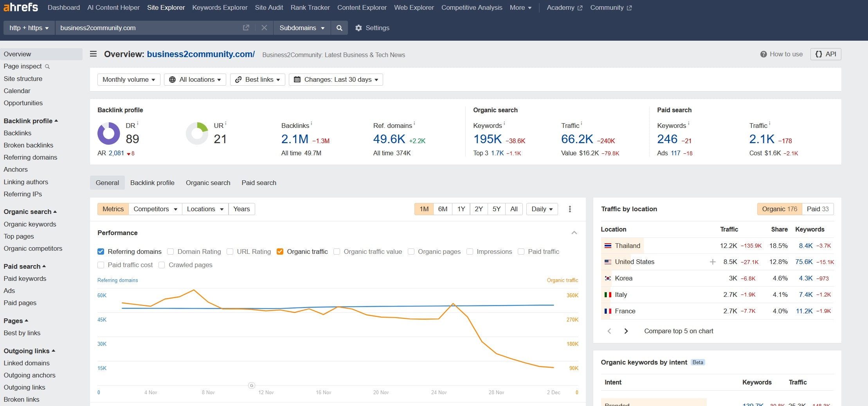Click the DR info icon
The width and height of the screenshot is (868, 406).
coord(138,123)
